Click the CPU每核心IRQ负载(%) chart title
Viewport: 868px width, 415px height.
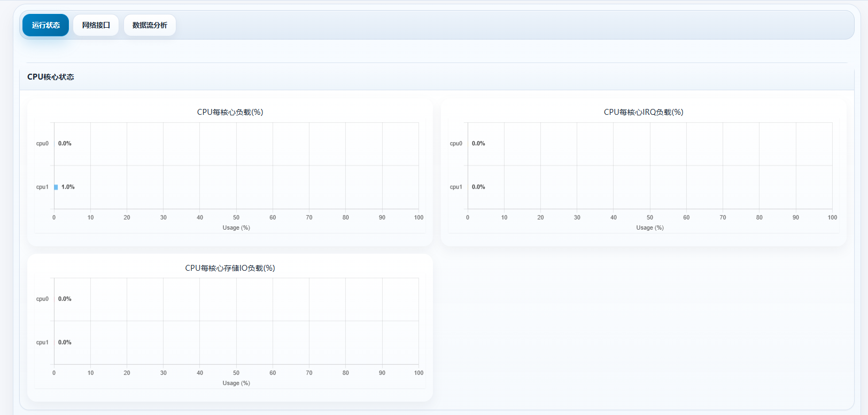pos(644,112)
